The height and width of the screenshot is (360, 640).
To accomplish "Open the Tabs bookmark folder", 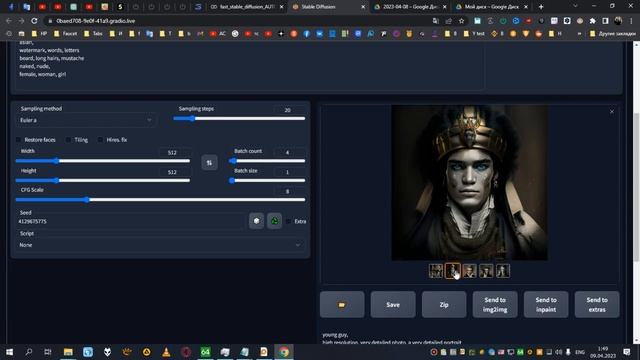I will (93, 34).
